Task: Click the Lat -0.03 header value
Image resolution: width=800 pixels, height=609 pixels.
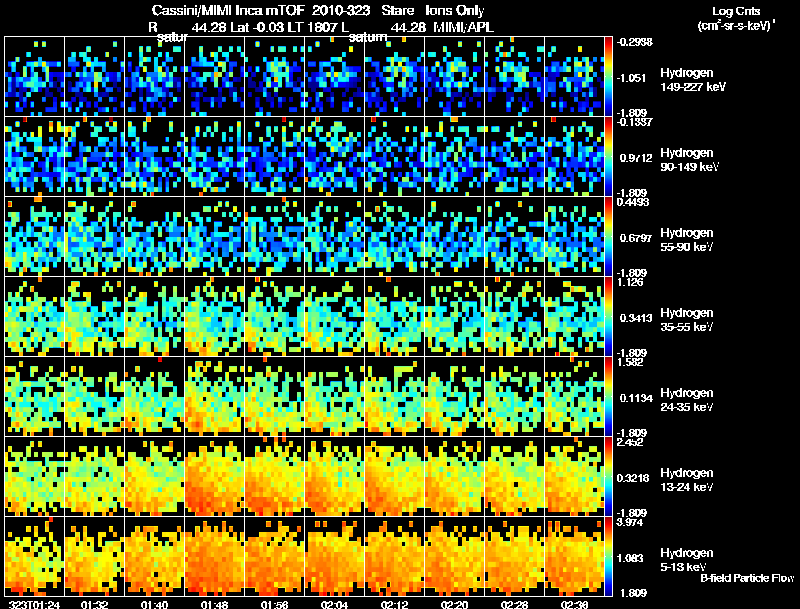Action: tap(257, 27)
